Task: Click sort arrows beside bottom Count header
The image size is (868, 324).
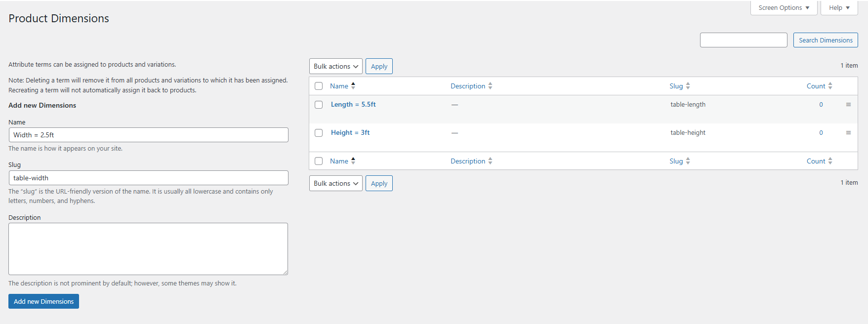Action: (830, 161)
